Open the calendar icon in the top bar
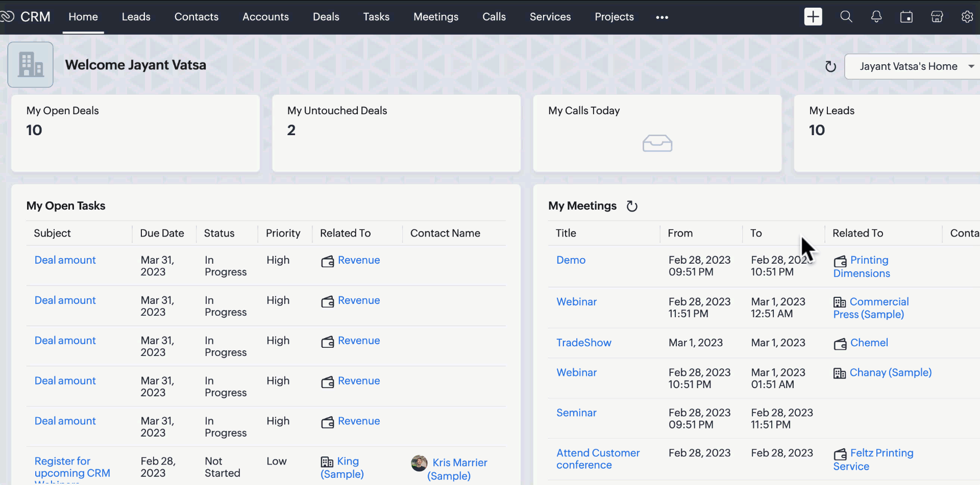980x485 pixels. (x=906, y=17)
